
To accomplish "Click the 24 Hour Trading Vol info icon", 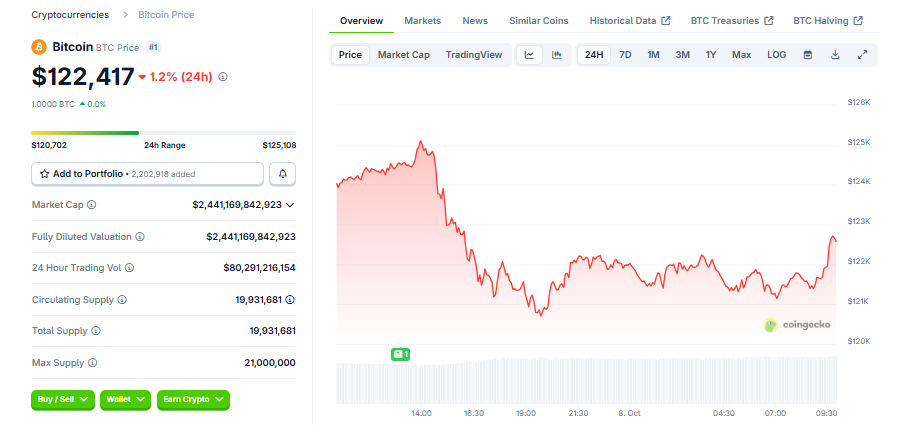I will [130, 268].
